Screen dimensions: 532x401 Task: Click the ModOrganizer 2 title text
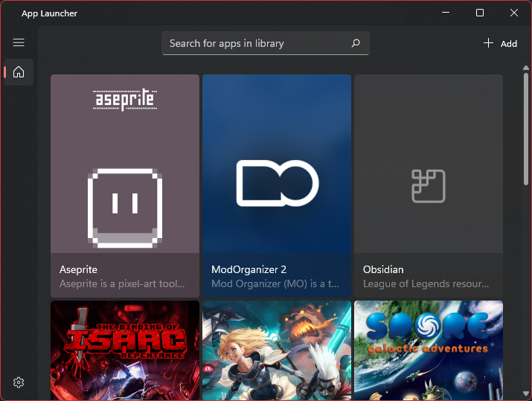(x=249, y=270)
